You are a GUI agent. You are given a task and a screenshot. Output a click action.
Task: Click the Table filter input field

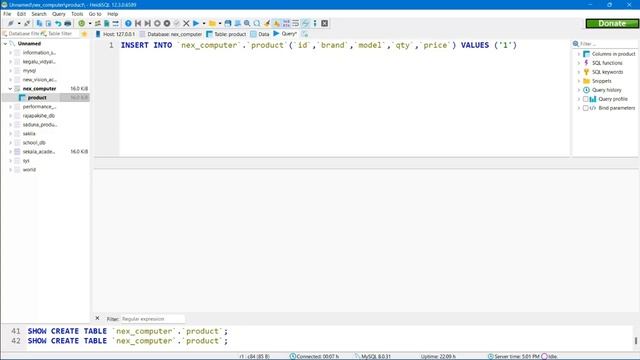[x=62, y=34]
